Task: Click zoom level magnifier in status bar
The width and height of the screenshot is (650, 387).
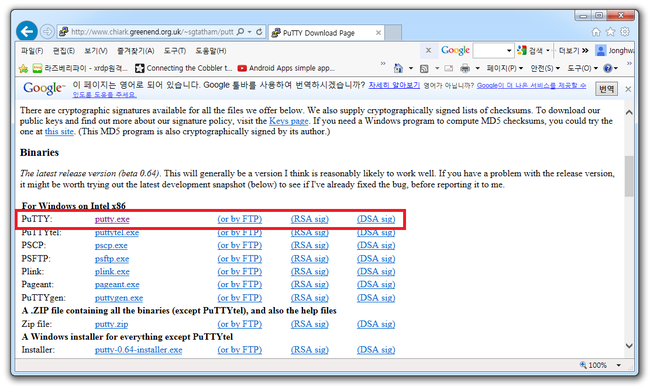Action: click(583, 365)
